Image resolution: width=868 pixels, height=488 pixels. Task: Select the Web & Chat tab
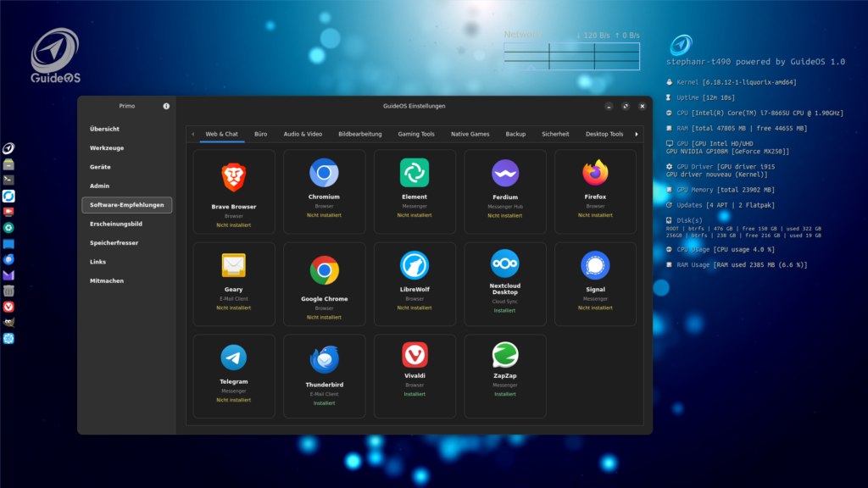221,134
